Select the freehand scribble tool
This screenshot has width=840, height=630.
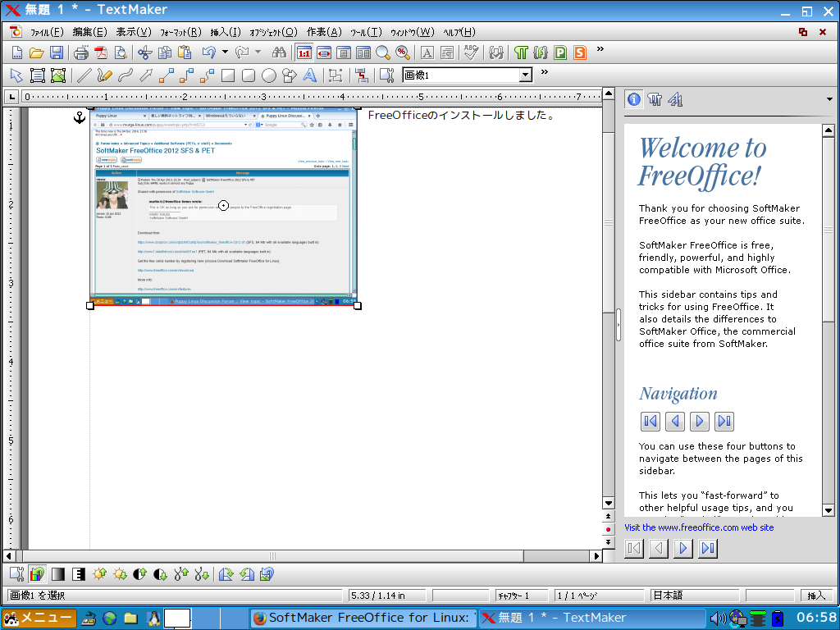pyautogui.click(x=104, y=75)
